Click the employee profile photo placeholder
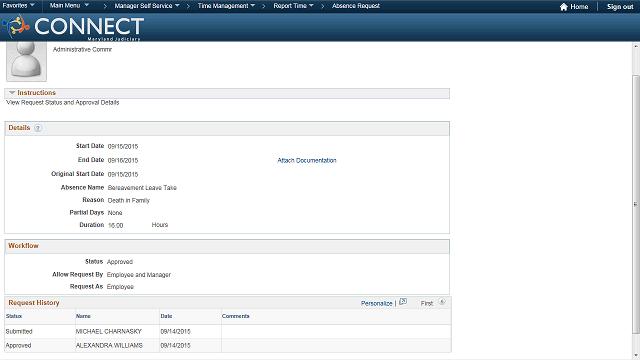The width and height of the screenshot is (640, 360). click(x=26, y=61)
